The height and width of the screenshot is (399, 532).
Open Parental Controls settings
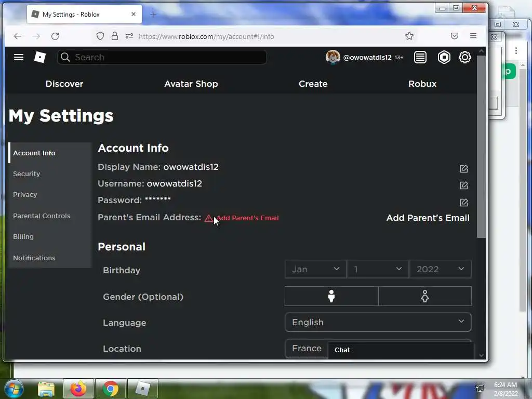pos(50,216)
